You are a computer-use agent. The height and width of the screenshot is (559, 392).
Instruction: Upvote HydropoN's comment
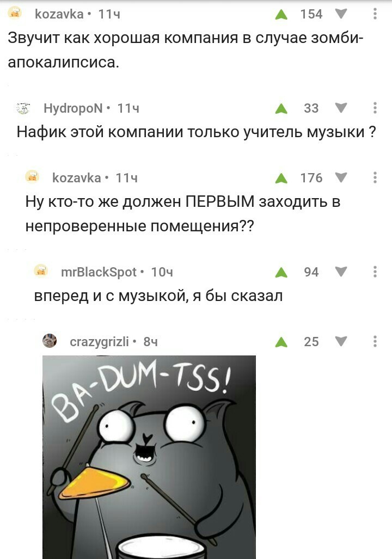[281, 108]
